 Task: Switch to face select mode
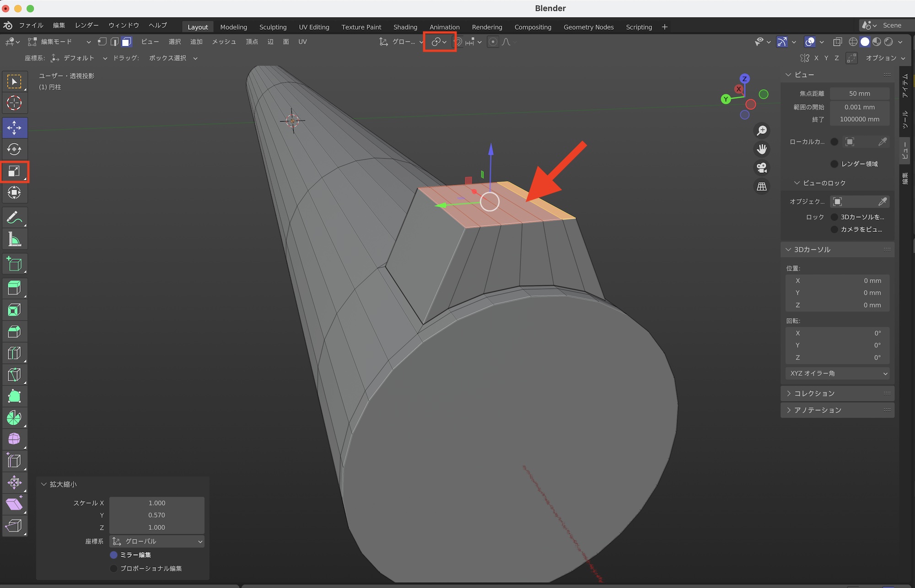[x=127, y=42]
